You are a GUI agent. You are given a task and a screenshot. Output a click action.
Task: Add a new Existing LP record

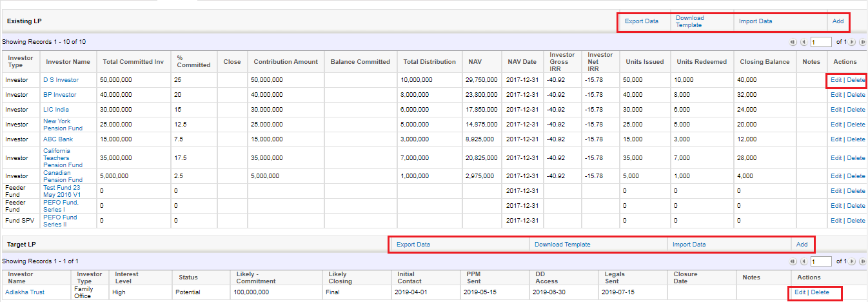point(838,21)
